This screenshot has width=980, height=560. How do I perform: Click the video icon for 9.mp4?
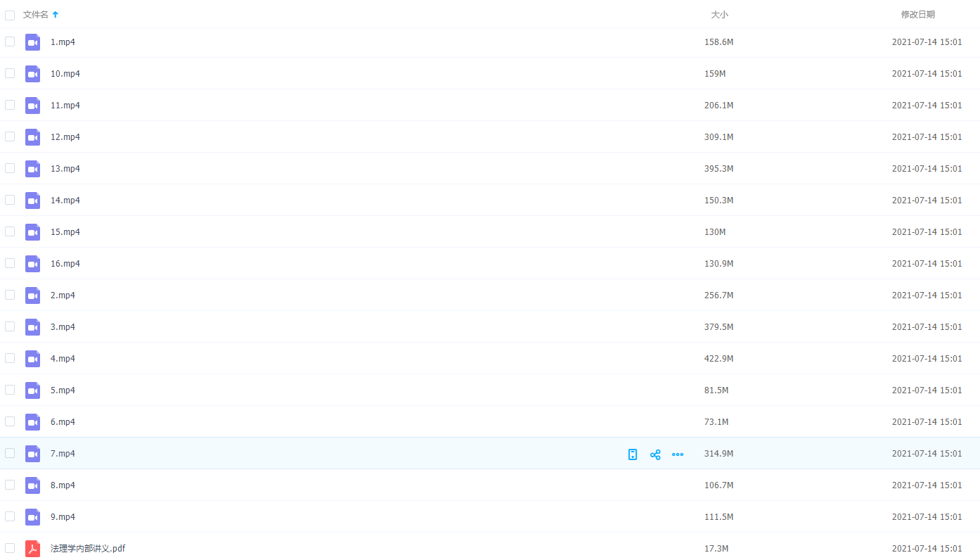[32, 517]
